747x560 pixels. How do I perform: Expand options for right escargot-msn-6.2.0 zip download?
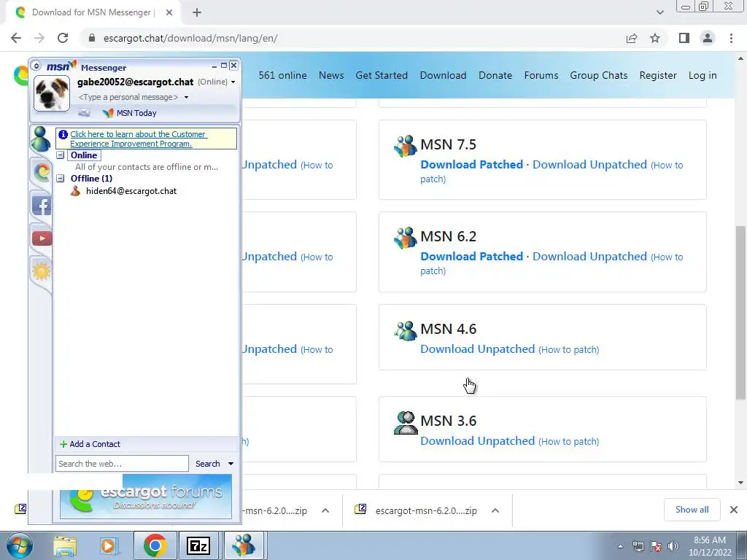pos(495,510)
